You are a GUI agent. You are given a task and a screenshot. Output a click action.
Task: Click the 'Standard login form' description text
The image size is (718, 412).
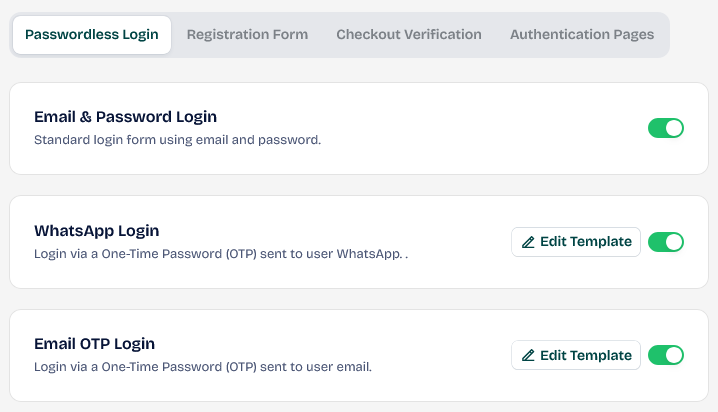pos(177,140)
